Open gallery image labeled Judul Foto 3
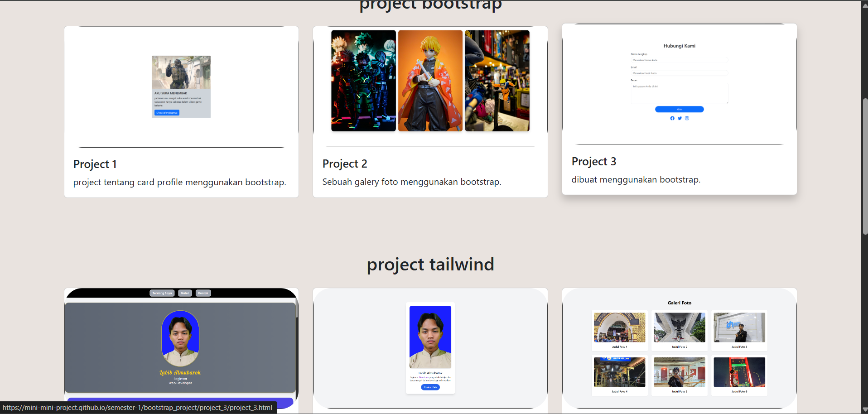This screenshot has width=868, height=414. coord(739,327)
